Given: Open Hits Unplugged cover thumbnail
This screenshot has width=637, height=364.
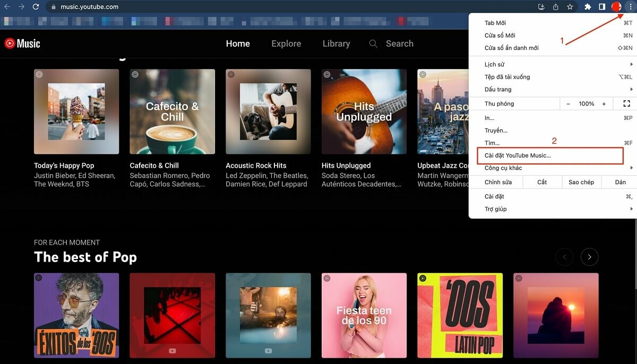Looking at the screenshot, I should 364,111.
